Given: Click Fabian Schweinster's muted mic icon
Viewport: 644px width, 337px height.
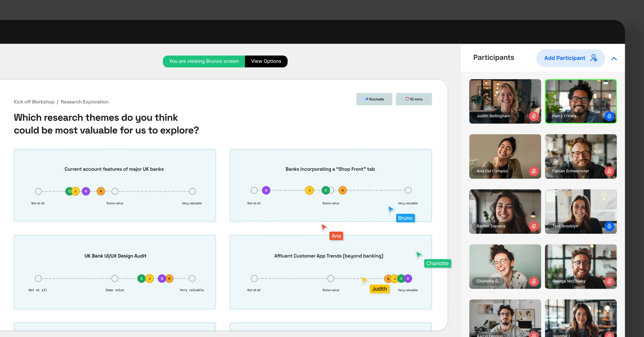Looking at the screenshot, I should (609, 171).
